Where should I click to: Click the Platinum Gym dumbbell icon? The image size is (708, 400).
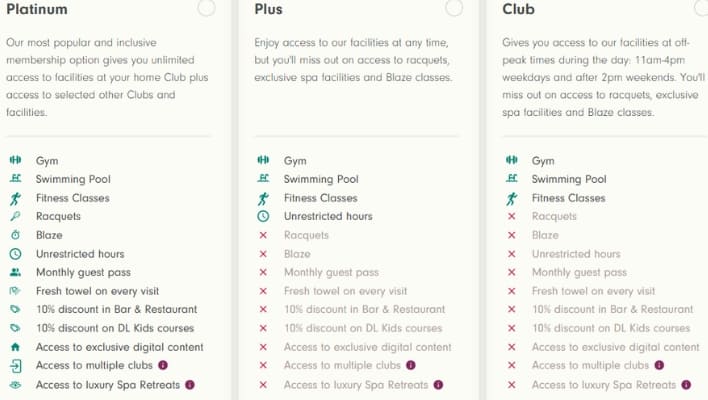(x=15, y=161)
